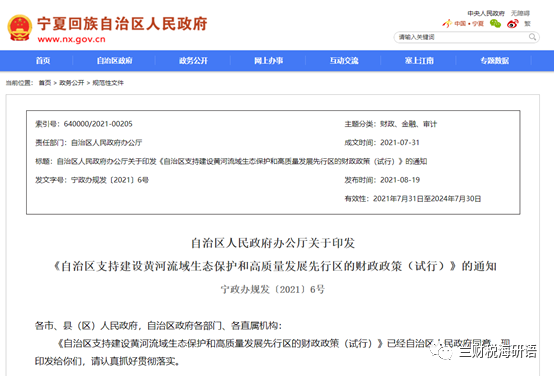Click heading 自治区人民政府办公厅关于印发
Image resolution: width=554 pixels, height=376 pixels.
coord(273,243)
